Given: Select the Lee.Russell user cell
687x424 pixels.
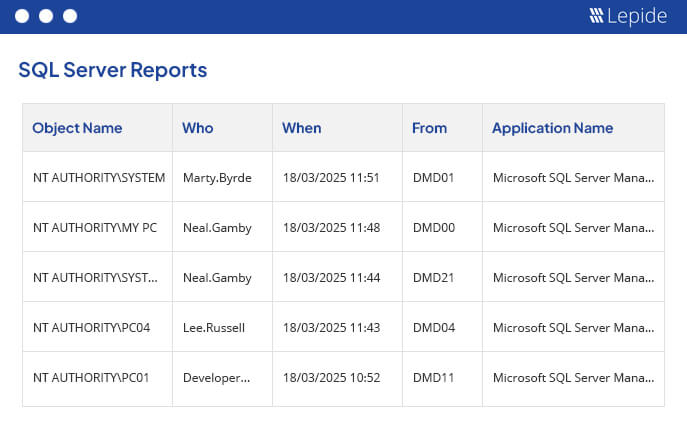Looking at the screenshot, I should coord(214,328).
